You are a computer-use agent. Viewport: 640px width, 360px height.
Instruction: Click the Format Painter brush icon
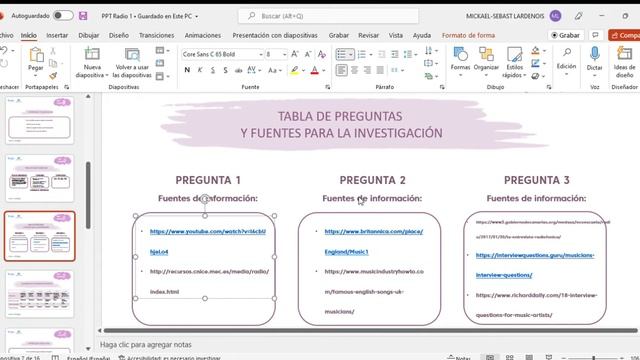click(53, 76)
